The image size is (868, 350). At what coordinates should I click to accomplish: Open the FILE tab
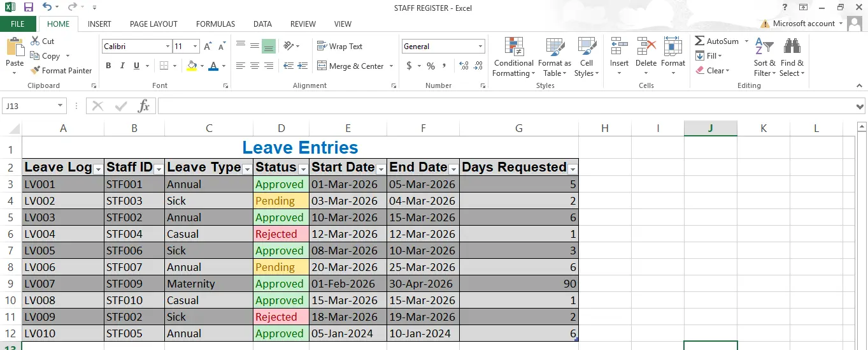(18, 24)
